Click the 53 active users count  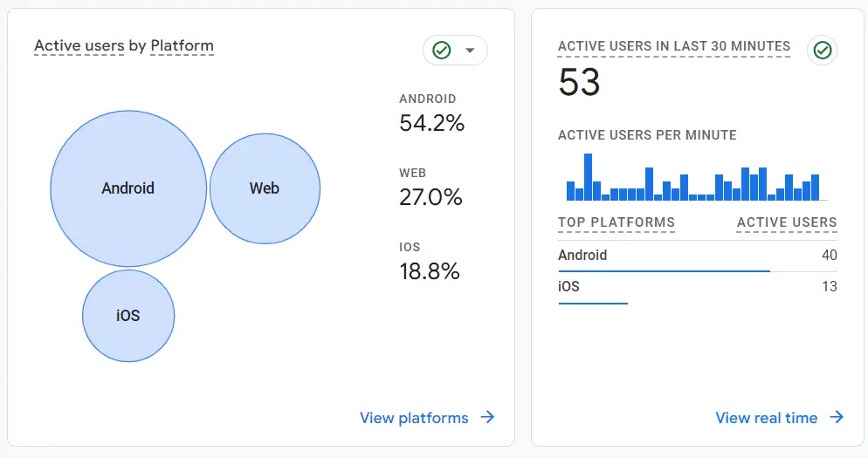(x=579, y=82)
